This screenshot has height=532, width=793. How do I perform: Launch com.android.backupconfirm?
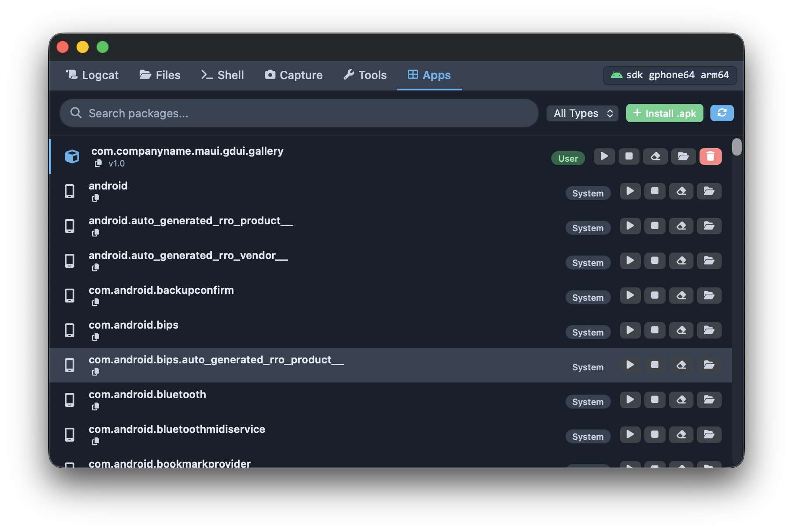pos(630,296)
